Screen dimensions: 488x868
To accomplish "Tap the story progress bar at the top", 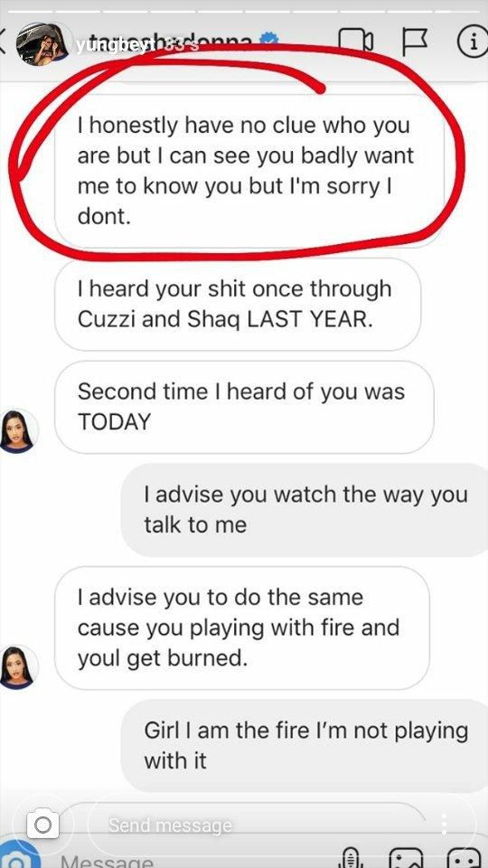I will coord(244,10).
